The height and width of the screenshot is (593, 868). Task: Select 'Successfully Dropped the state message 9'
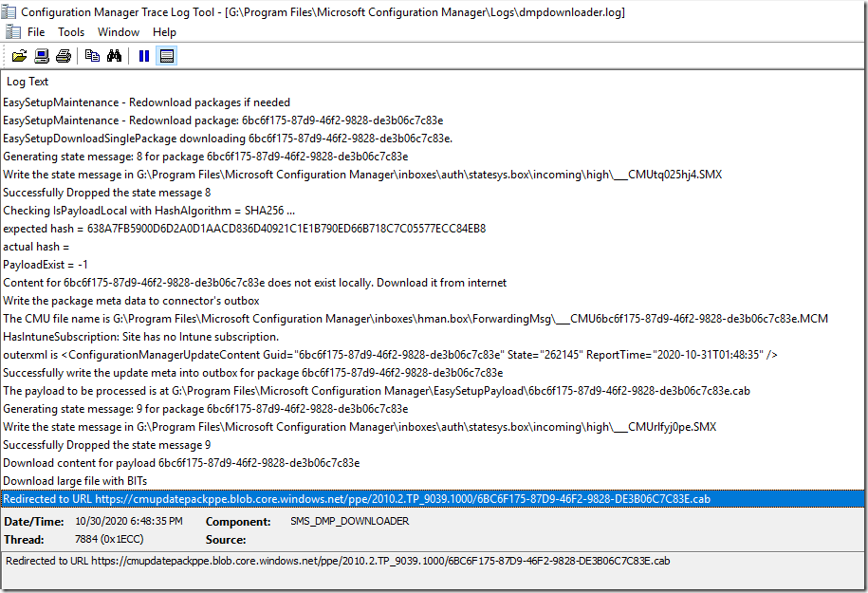(x=434, y=445)
